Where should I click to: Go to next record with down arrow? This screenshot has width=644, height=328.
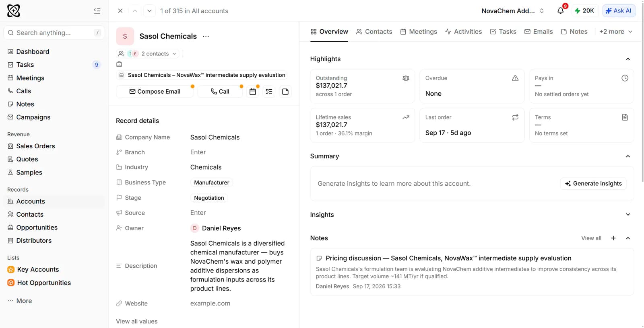click(x=149, y=11)
